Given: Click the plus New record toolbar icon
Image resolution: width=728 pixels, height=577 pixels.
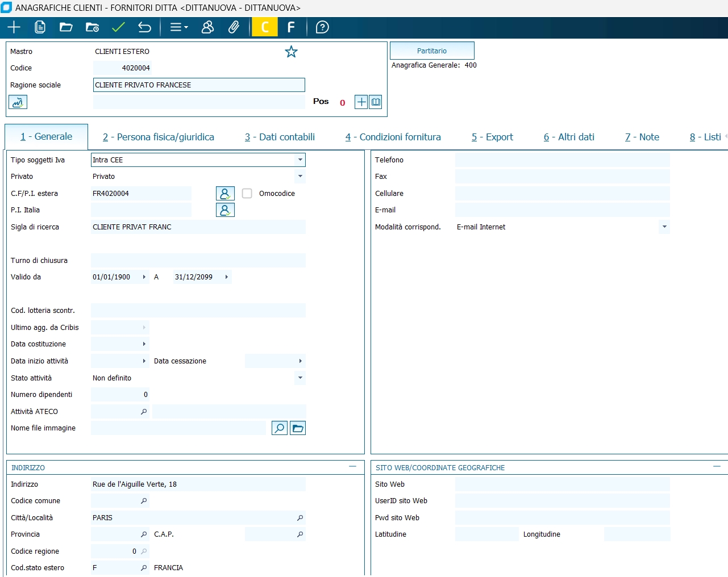Looking at the screenshot, I should [14, 27].
